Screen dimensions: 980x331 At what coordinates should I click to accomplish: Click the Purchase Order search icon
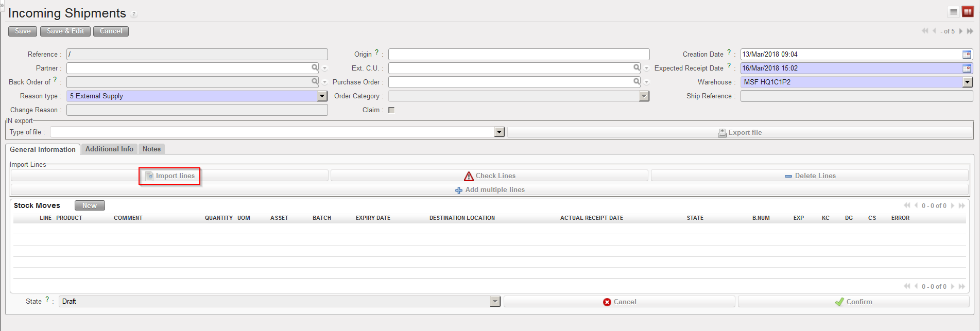(x=637, y=82)
